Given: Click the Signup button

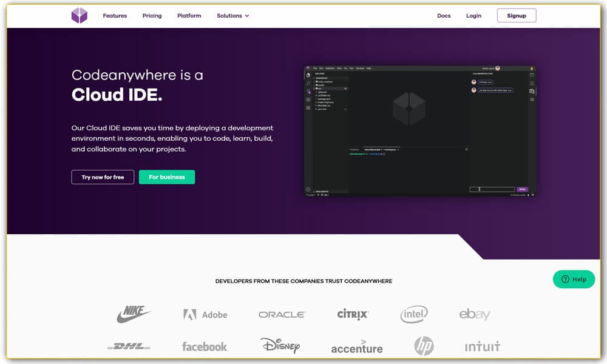Looking at the screenshot, I should [x=517, y=15].
